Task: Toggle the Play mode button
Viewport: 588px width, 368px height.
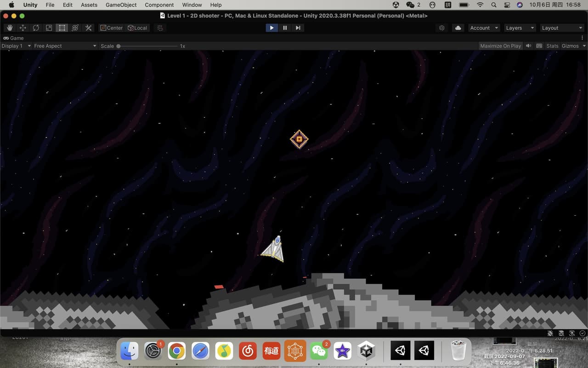Action: (x=271, y=28)
